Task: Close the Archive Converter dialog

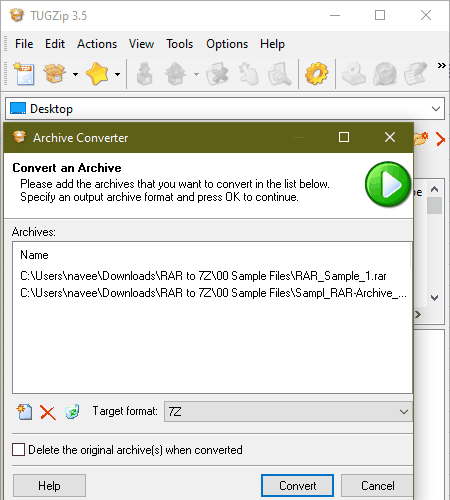Action: (x=390, y=137)
